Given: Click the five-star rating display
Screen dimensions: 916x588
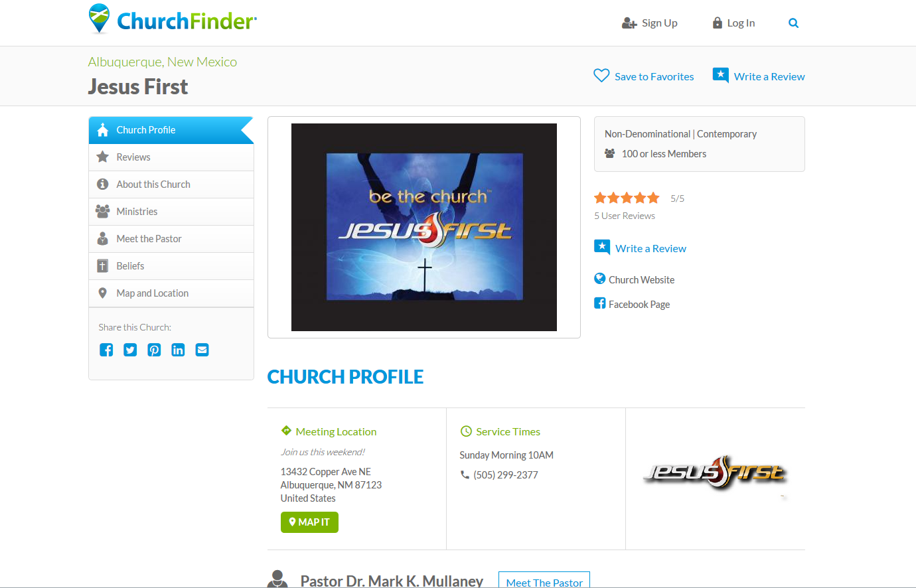Looking at the screenshot, I should coord(627,198).
